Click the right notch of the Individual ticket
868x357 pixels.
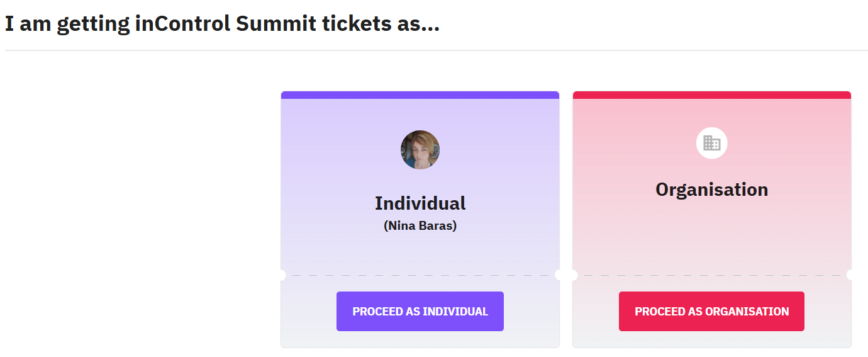[559, 275]
